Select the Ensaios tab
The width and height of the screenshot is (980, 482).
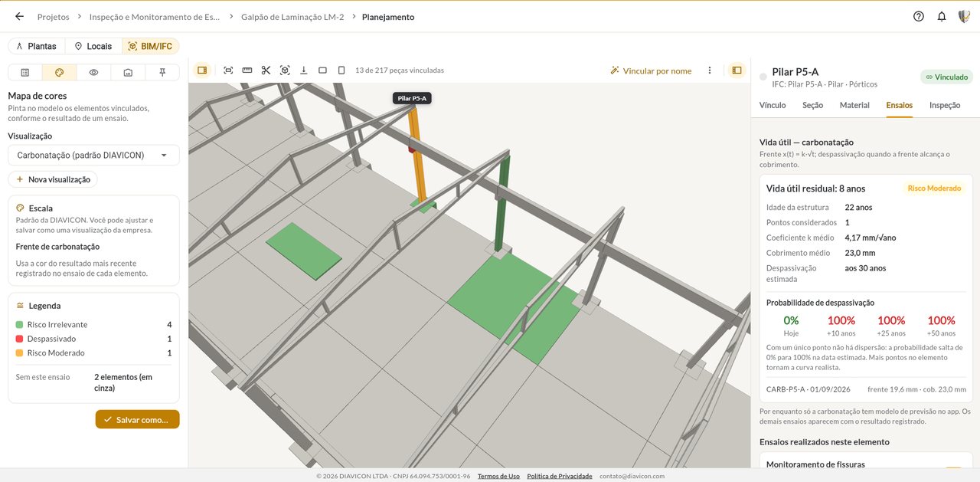[899, 106]
